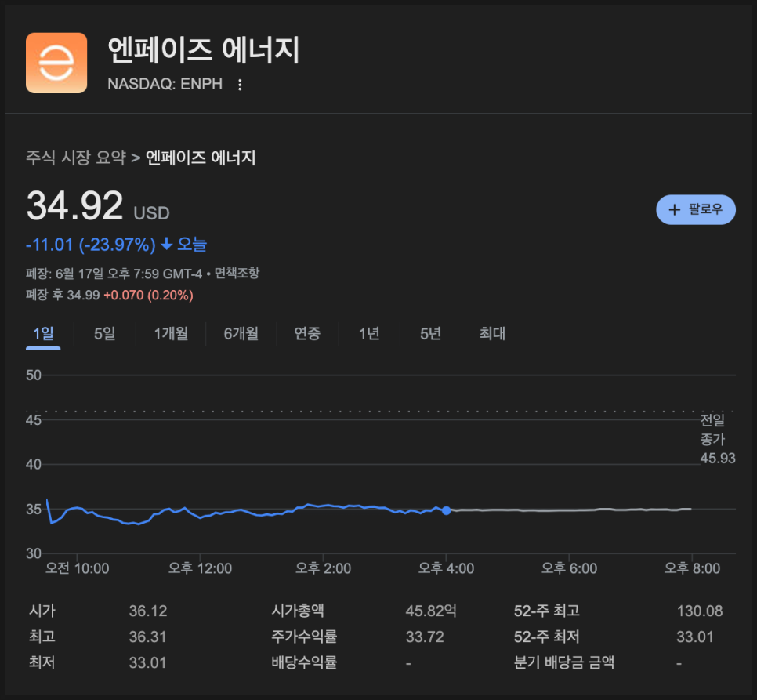Click the 52-주 최고 value 130.08

700,611
